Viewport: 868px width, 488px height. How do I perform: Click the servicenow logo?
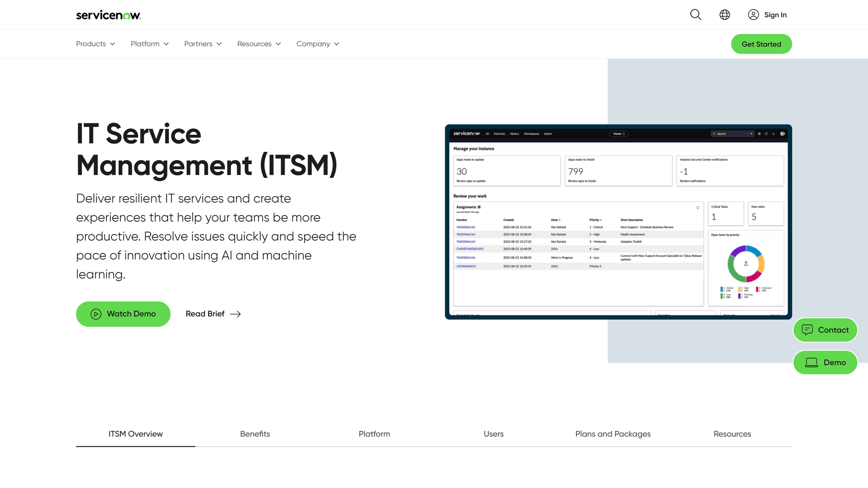point(108,14)
